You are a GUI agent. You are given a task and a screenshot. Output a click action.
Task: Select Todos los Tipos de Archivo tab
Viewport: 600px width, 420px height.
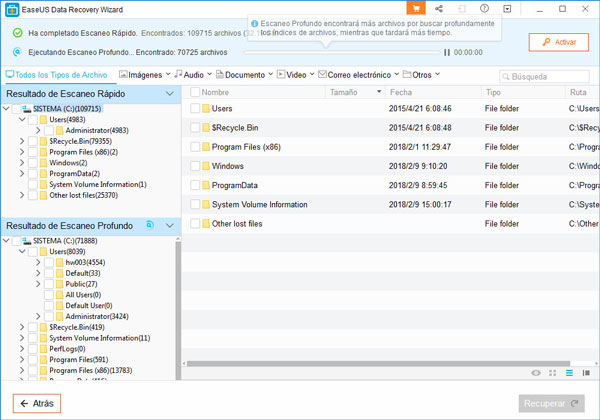point(56,75)
